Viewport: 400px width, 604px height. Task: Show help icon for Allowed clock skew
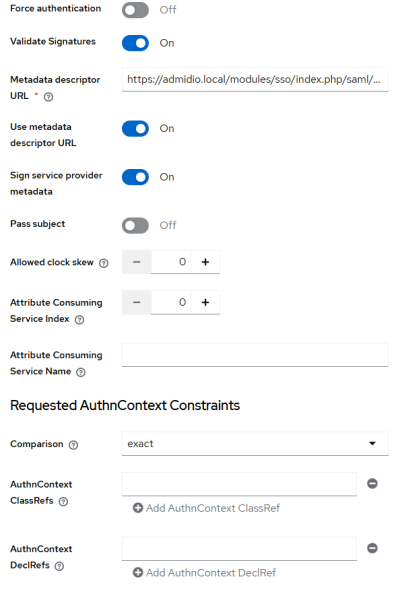click(103, 263)
